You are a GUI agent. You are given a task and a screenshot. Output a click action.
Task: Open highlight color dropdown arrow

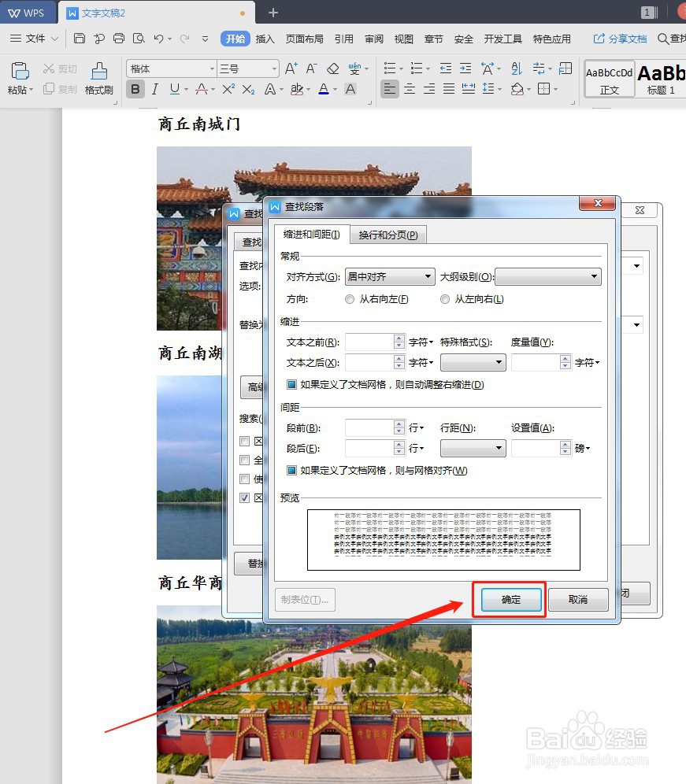pos(308,90)
